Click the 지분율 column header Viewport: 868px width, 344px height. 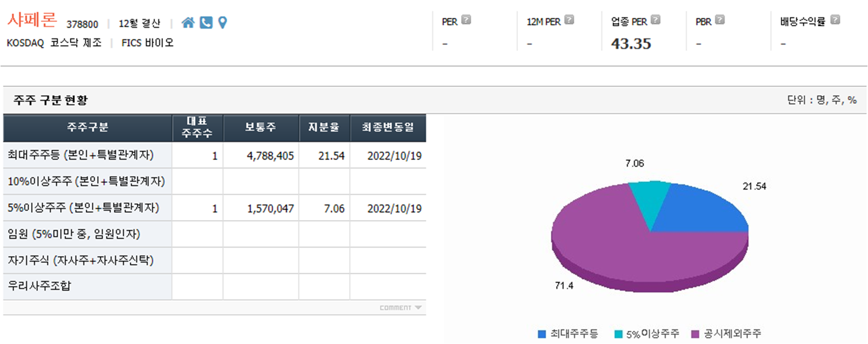coord(324,128)
